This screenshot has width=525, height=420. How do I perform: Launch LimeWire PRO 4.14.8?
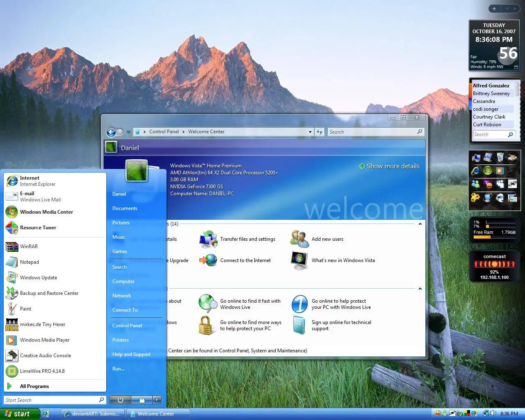pos(55,371)
